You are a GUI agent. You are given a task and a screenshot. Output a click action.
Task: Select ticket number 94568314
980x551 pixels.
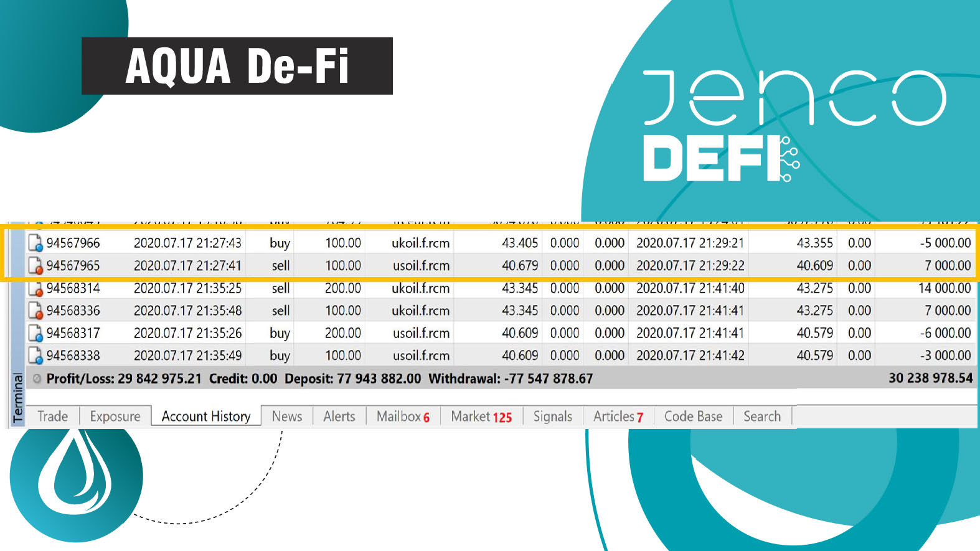tap(73, 288)
